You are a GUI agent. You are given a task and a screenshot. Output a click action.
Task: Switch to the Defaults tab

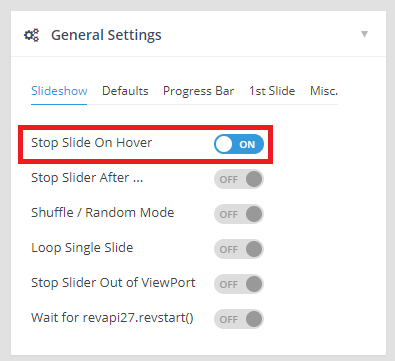(125, 91)
